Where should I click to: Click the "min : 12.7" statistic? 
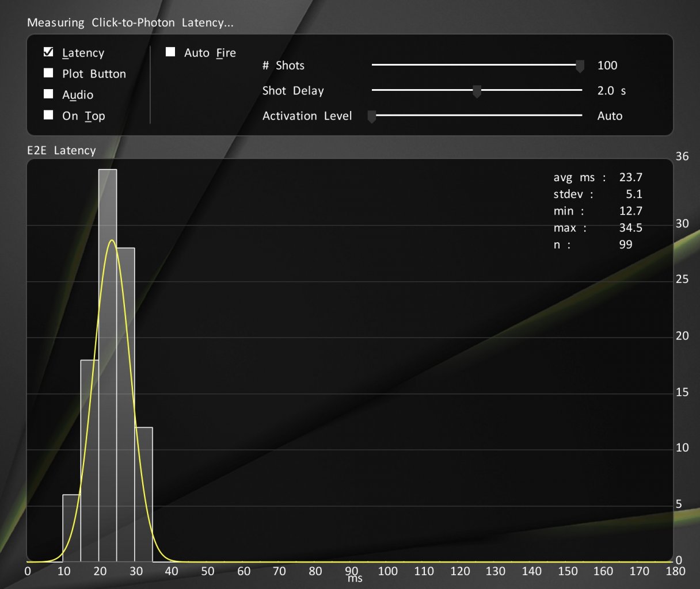coord(598,211)
